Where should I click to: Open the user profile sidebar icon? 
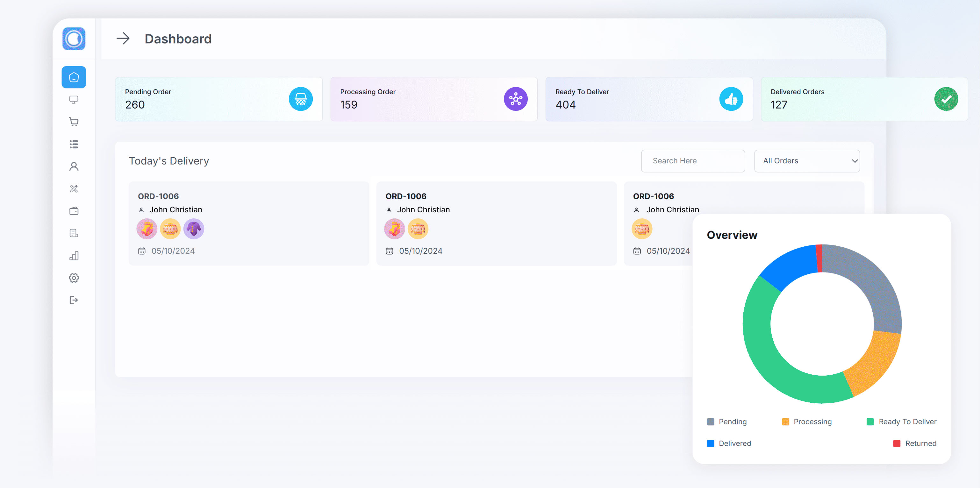tap(74, 166)
